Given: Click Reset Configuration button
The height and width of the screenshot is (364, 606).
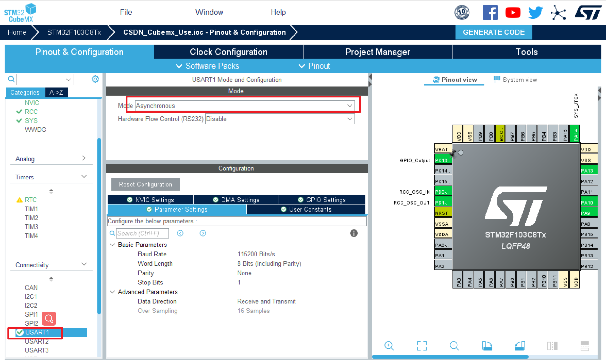Looking at the screenshot, I should click(145, 184).
